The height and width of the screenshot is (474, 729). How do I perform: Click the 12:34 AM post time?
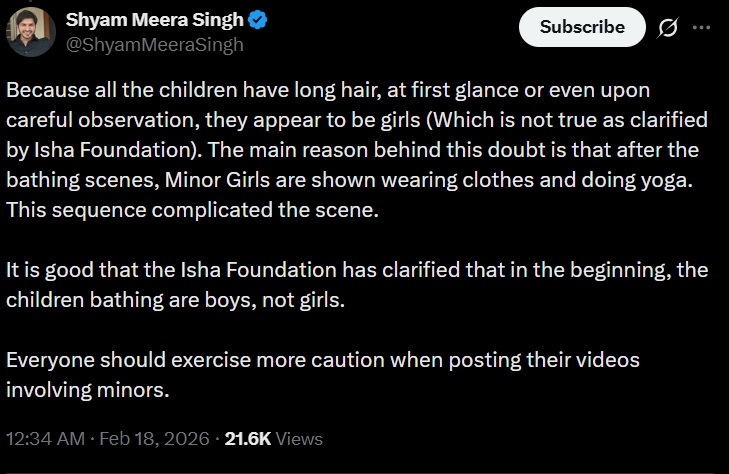click(x=46, y=439)
